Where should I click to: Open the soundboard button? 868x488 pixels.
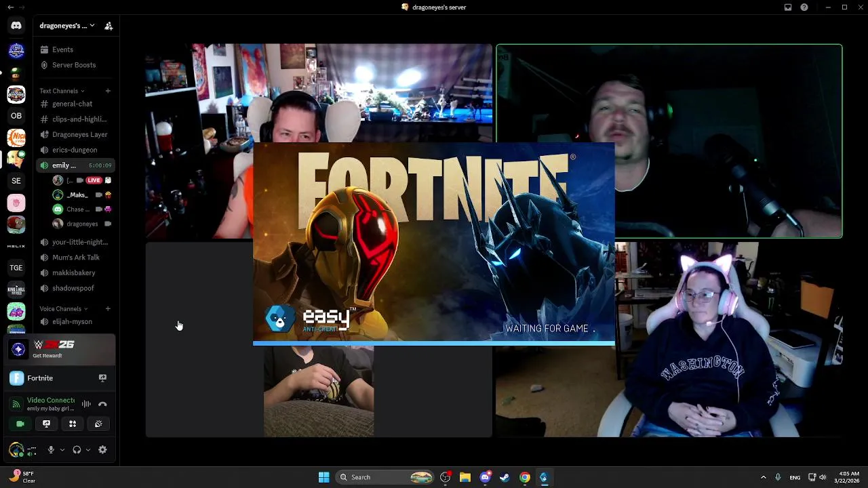98,424
